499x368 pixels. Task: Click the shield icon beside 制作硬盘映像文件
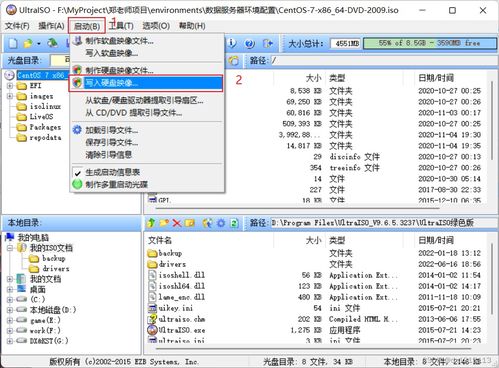click(77, 70)
